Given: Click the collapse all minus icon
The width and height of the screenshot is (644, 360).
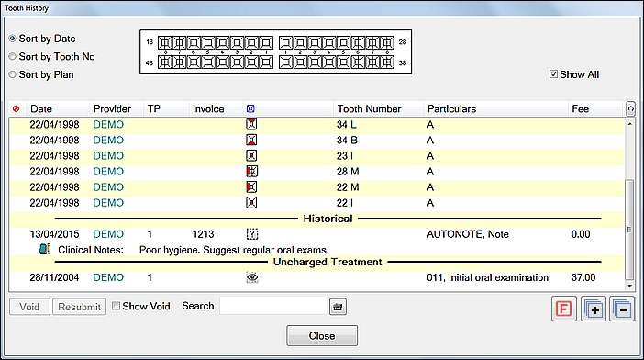Looking at the screenshot, I should tap(622, 309).
